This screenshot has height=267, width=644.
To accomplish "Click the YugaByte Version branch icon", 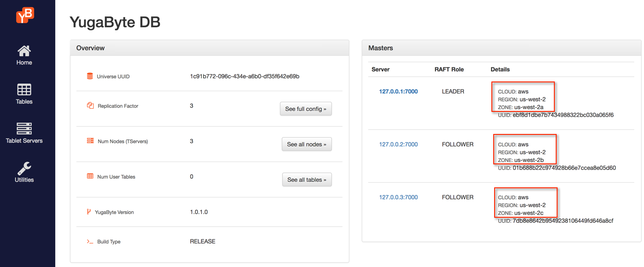I will (89, 212).
